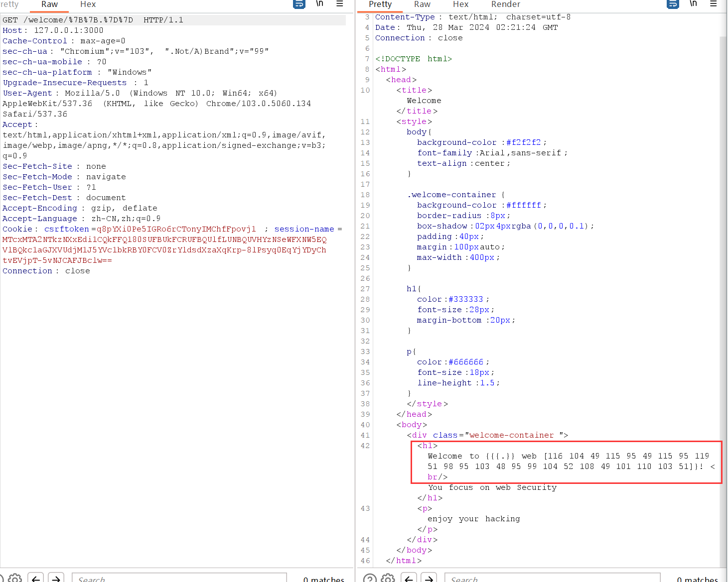This screenshot has width=728, height=582.
Task: Click the sec-ch-ua-mobile header name
Action: tap(42, 62)
